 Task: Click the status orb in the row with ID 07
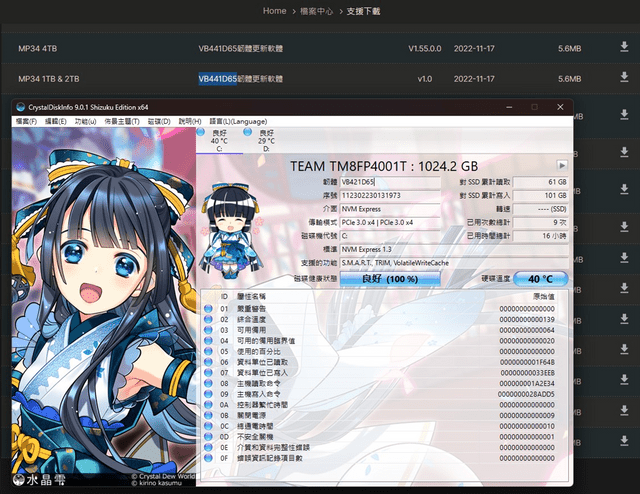[208, 373]
